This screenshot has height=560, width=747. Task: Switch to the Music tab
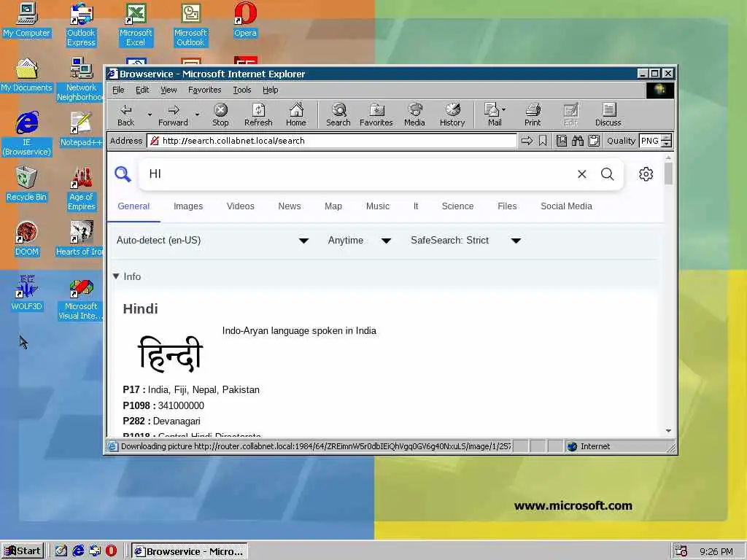pyautogui.click(x=377, y=206)
